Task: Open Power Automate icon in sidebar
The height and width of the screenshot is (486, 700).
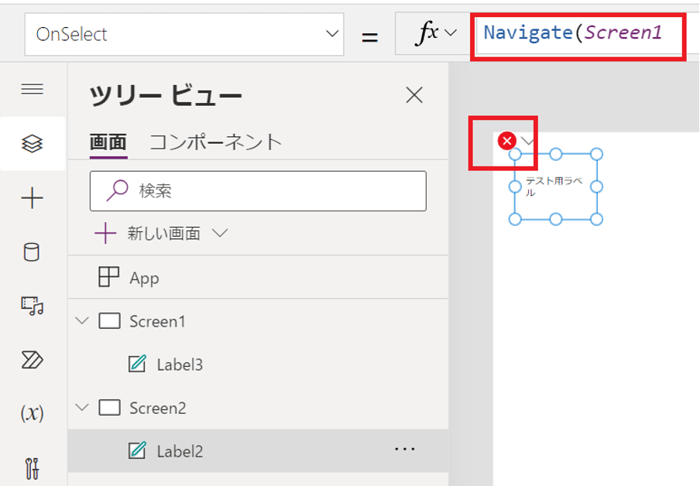Action: pos(32,360)
